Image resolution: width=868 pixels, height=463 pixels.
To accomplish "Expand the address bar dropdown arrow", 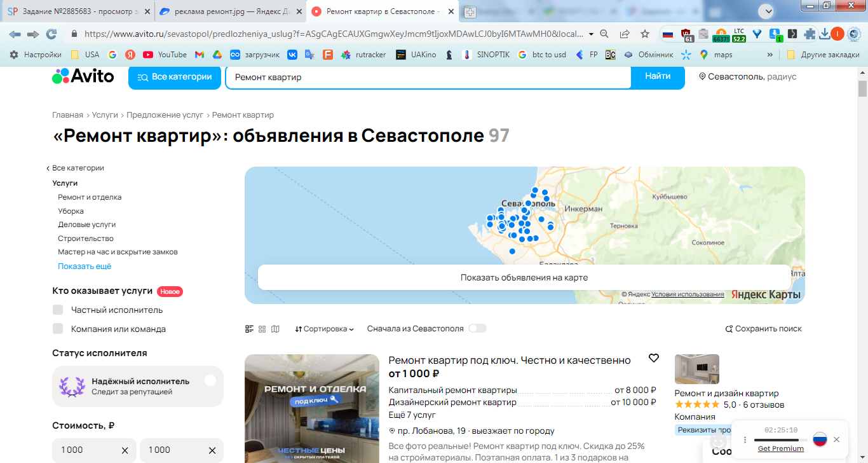I will tap(592, 34).
